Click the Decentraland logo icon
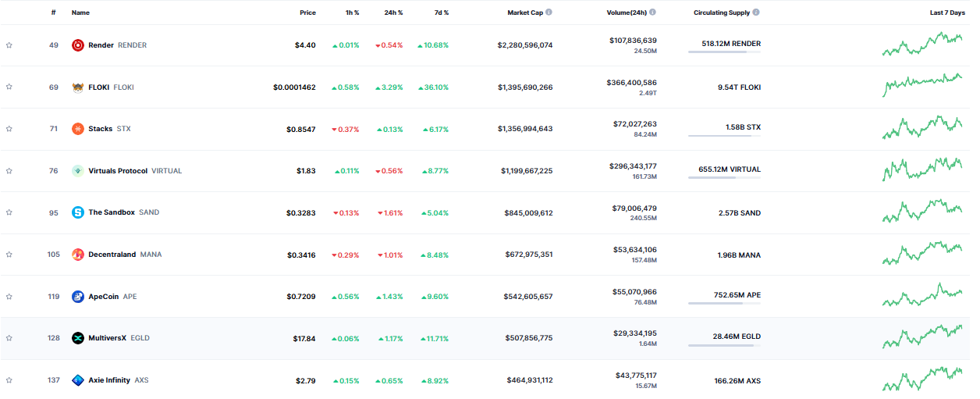 click(x=78, y=255)
